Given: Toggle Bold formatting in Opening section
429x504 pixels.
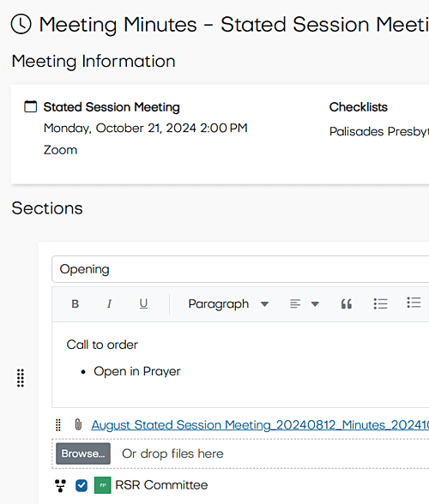Looking at the screenshot, I should point(75,303).
